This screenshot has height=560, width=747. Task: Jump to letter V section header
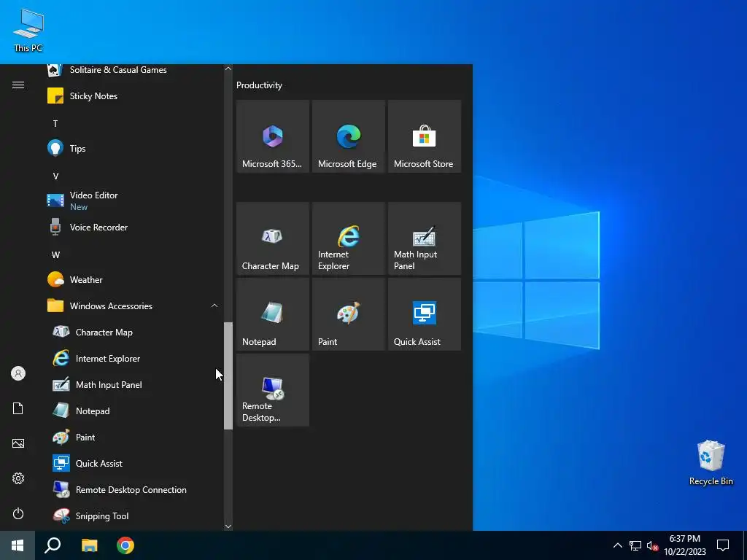pyautogui.click(x=55, y=176)
